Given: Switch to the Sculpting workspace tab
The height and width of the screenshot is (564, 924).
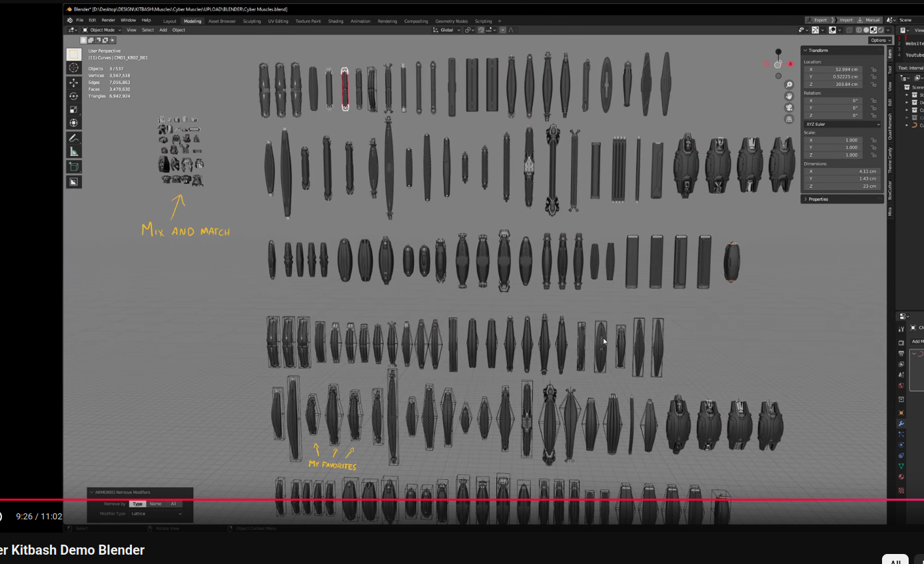Looking at the screenshot, I should 252,21.
